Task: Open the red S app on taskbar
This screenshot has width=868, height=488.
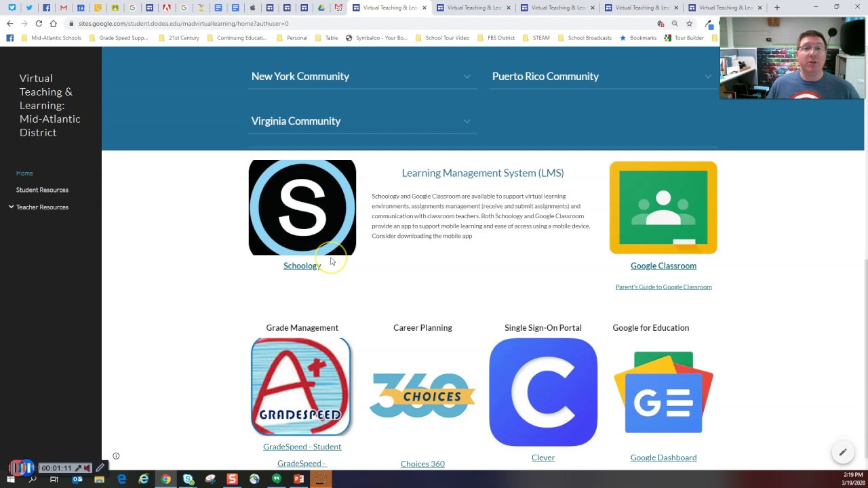Action: pos(232,479)
